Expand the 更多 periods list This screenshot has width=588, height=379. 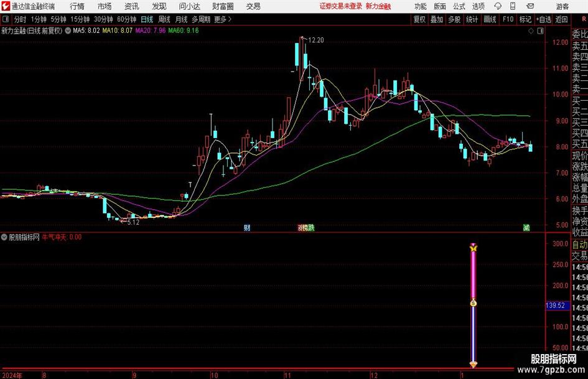tap(223, 19)
